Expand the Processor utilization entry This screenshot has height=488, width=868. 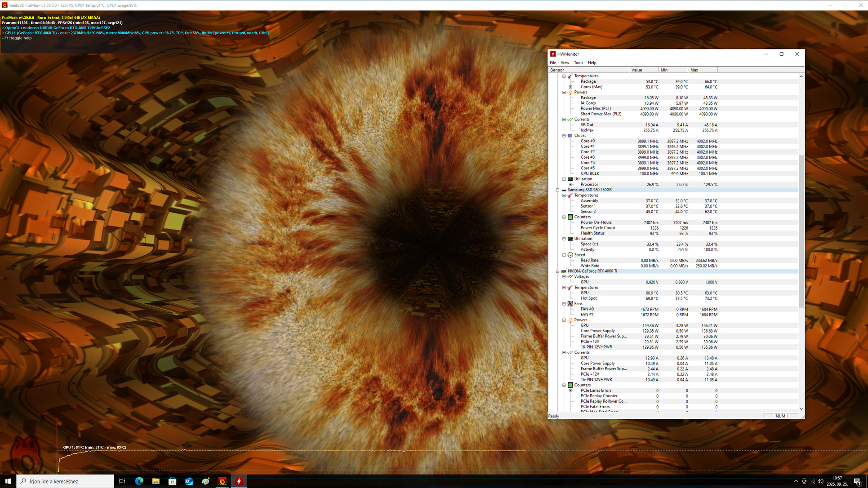pos(570,185)
